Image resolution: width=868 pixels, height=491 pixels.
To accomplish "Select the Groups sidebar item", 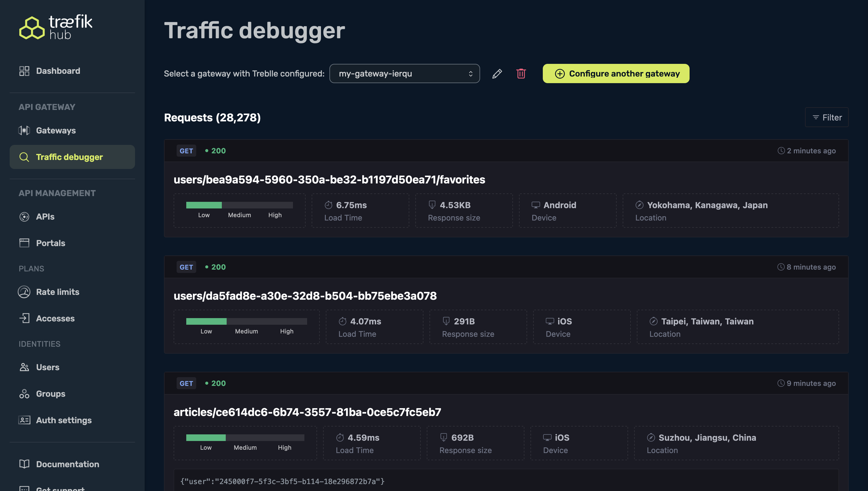I will coord(50,393).
